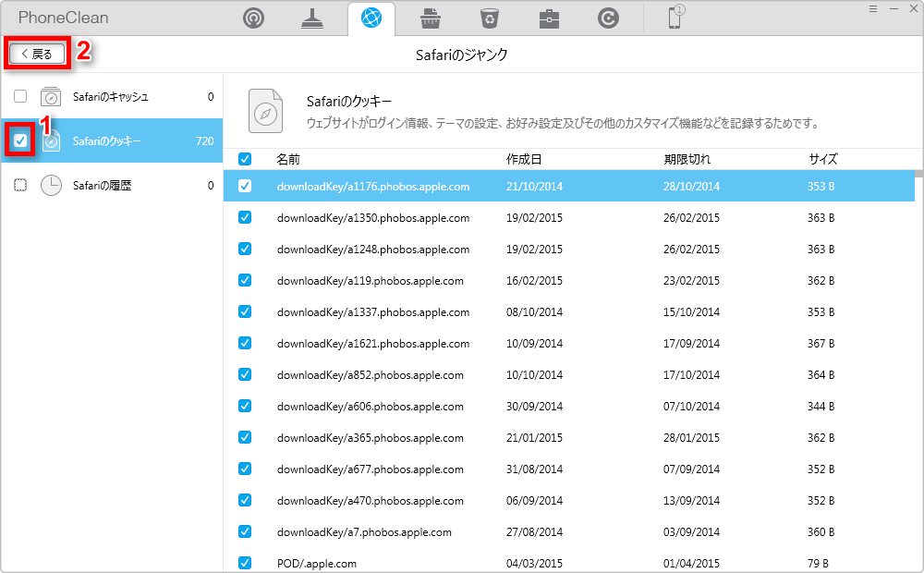Image resolution: width=924 pixels, height=573 pixels.
Task: Select downloadKey/a1176.phobos.apple.com entry
Action: pos(373,187)
